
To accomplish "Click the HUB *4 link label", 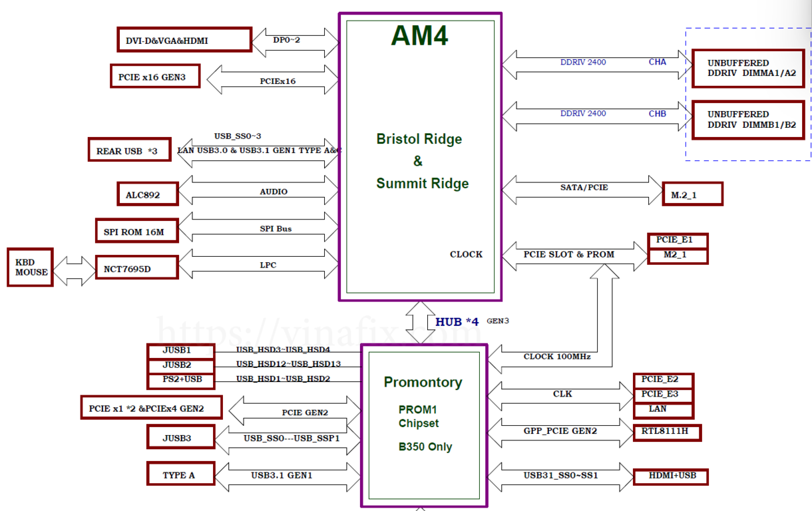I will pos(457,321).
